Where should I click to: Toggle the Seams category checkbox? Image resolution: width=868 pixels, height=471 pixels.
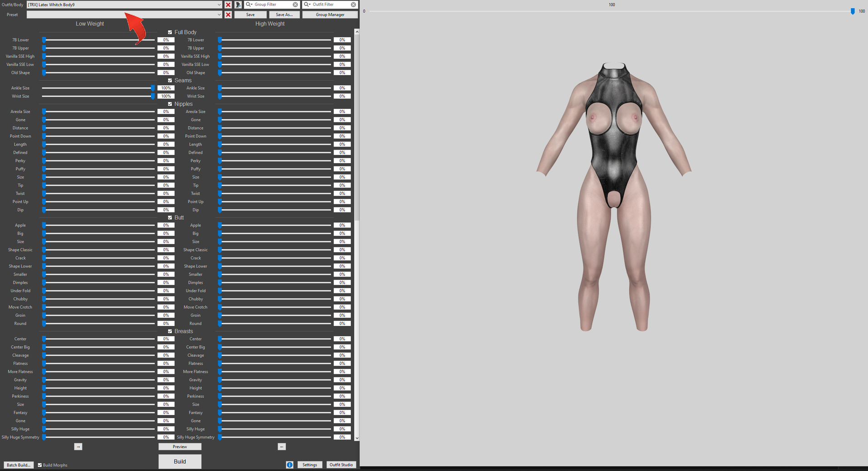pyautogui.click(x=170, y=80)
